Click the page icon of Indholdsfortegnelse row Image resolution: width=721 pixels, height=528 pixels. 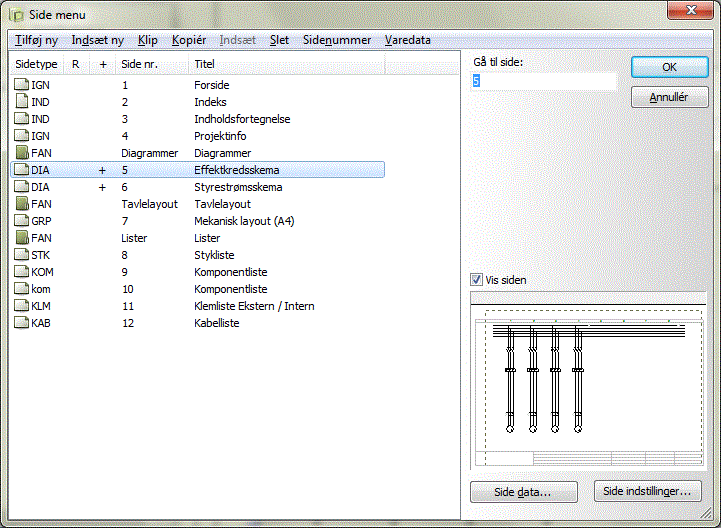coord(21,119)
